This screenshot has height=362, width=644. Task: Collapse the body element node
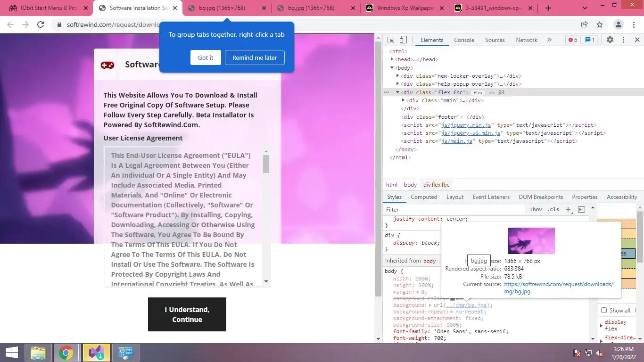coord(392,68)
